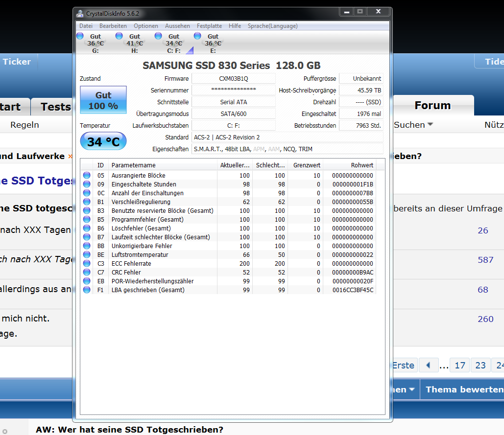Viewport: 504px width, 435px height.
Task: Click the Host-Schreibvorgänge label
Action: pyautogui.click(x=307, y=91)
